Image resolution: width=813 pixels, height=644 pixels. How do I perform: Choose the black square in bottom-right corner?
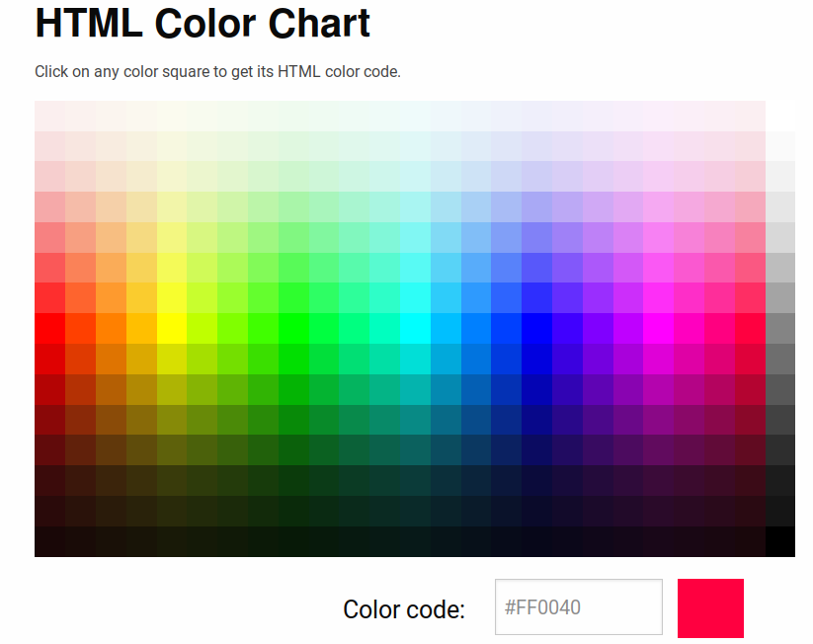tap(780, 542)
